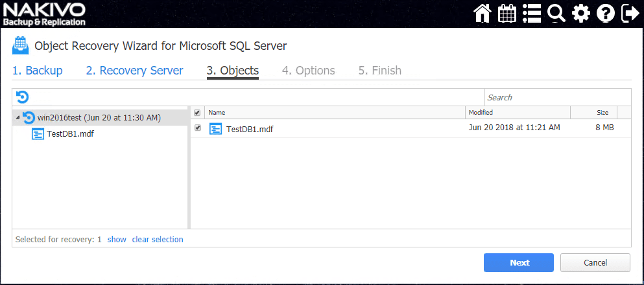Toggle the select-all checkbox in header

197,113
